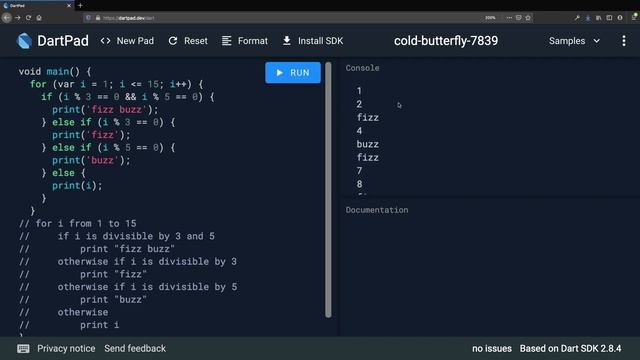Click the print(i) code line
This screenshot has width=640, height=360.
click(x=77, y=185)
